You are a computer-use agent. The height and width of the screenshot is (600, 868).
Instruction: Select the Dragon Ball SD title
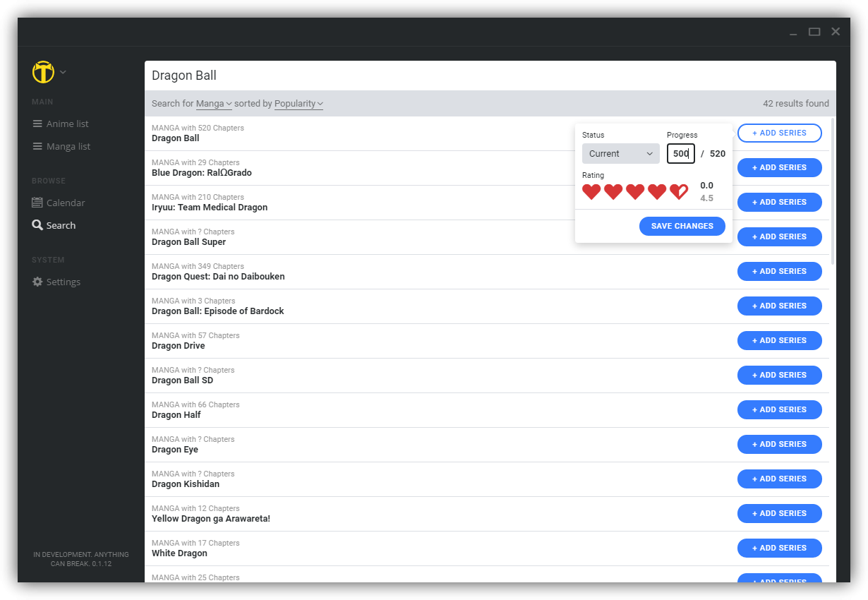pos(183,380)
